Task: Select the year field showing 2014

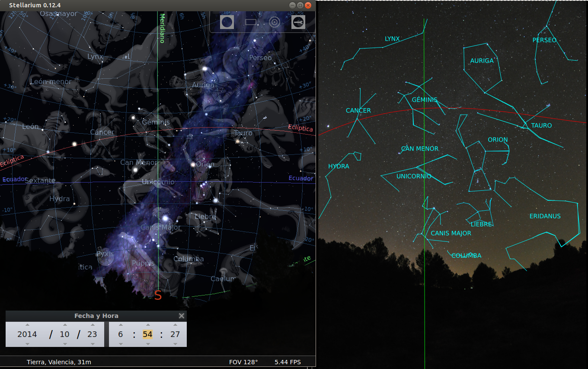Action: pos(27,334)
